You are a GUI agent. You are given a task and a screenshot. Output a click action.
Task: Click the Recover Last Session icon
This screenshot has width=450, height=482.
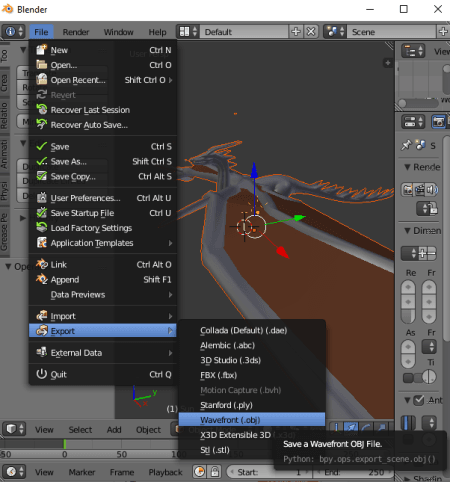pyautogui.click(x=42, y=109)
